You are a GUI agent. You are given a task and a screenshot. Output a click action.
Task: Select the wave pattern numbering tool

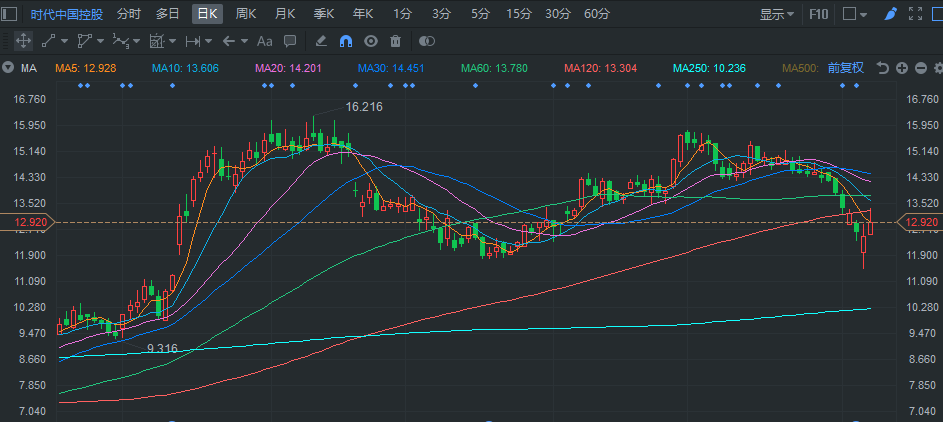pyautogui.click(x=121, y=41)
